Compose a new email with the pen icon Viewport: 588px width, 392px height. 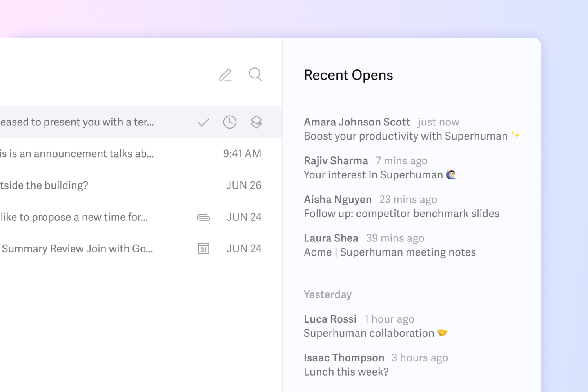pos(225,75)
